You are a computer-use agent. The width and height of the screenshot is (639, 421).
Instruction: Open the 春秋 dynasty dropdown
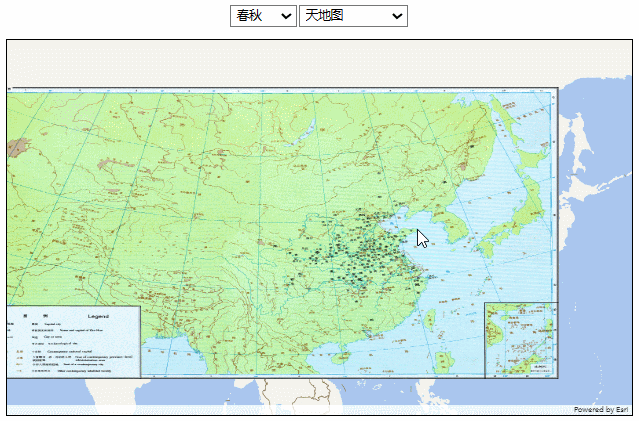tap(262, 16)
